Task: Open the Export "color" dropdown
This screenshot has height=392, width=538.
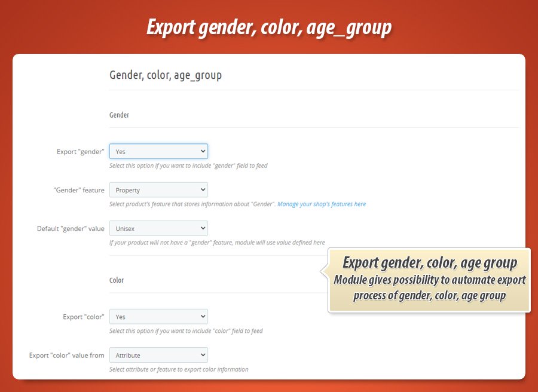Action: tap(158, 316)
